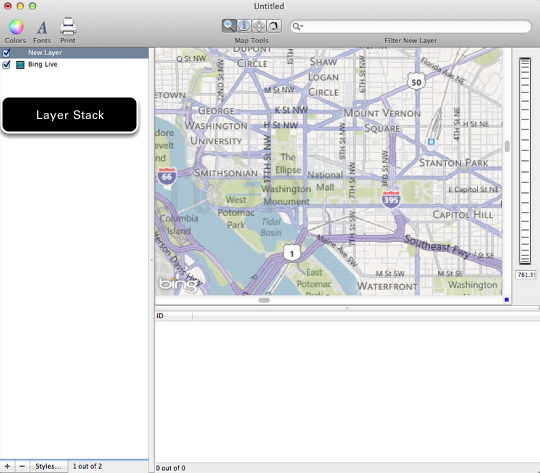Viewport: 540px width, 473px height.
Task: Select the lasso selection map tool
Action: tap(274, 26)
